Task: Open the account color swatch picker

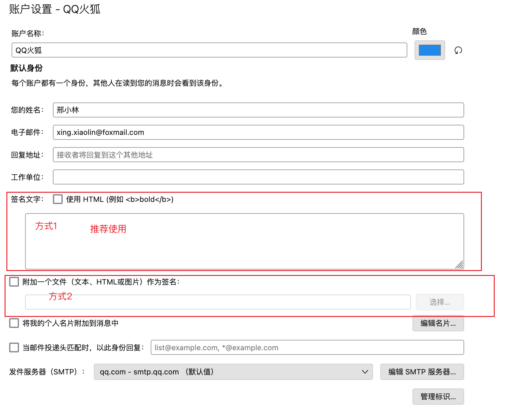Action: pos(429,50)
